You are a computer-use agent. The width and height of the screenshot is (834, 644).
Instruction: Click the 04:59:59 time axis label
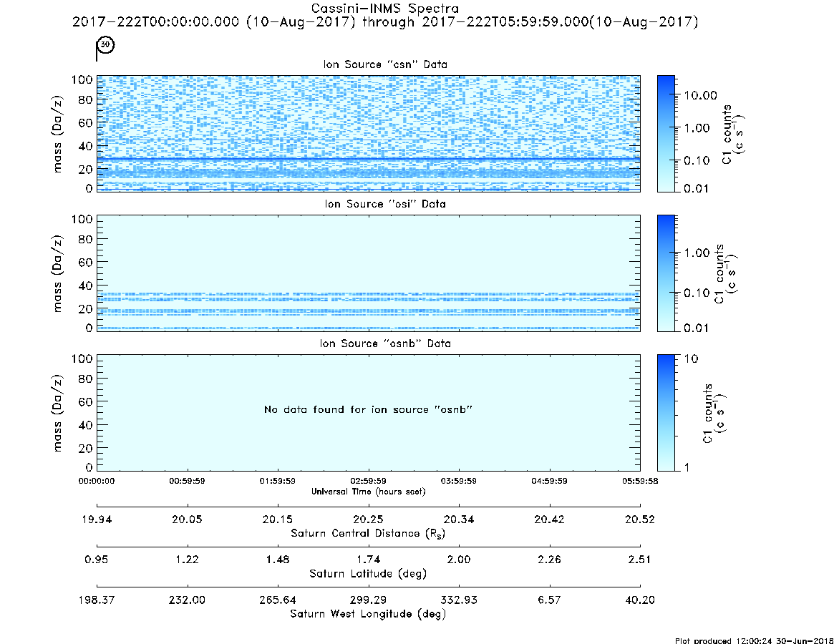[550, 481]
